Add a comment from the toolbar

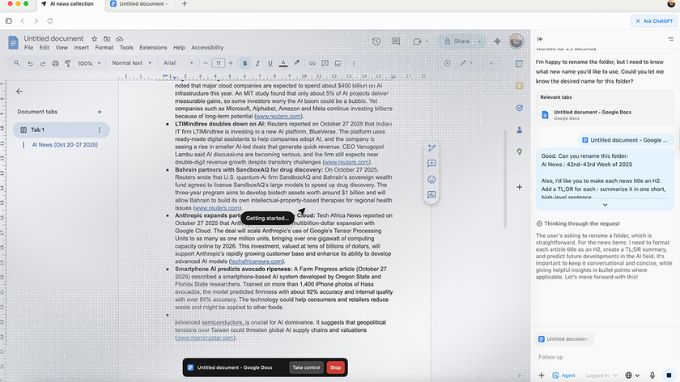325,63
